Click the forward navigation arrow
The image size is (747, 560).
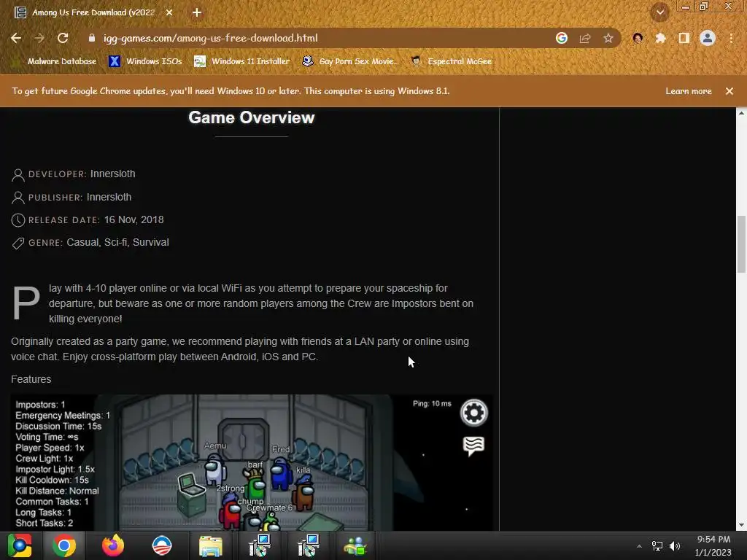coord(39,38)
